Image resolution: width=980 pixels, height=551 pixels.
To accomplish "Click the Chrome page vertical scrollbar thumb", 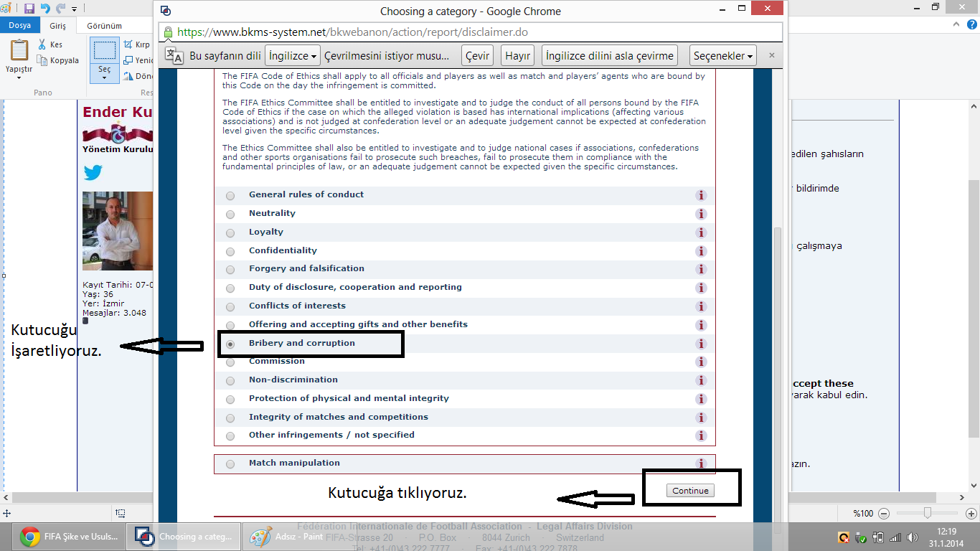I will pos(778,377).
